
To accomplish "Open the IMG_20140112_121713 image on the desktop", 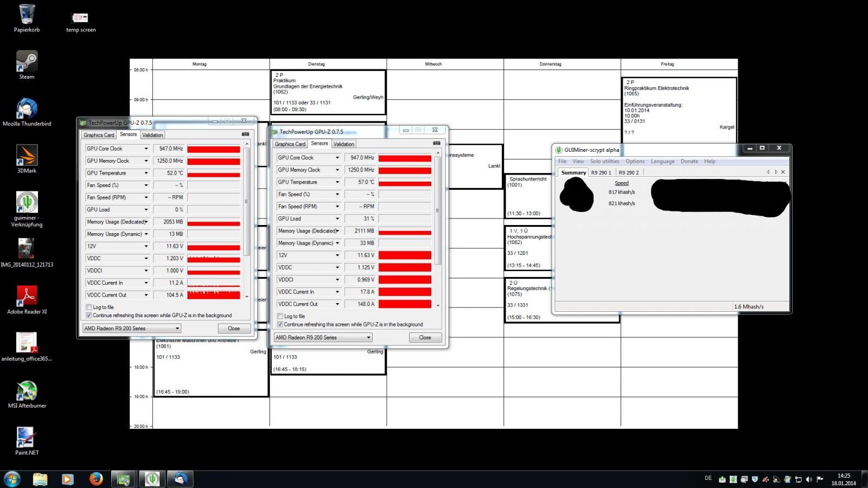I will click(27, 253).
